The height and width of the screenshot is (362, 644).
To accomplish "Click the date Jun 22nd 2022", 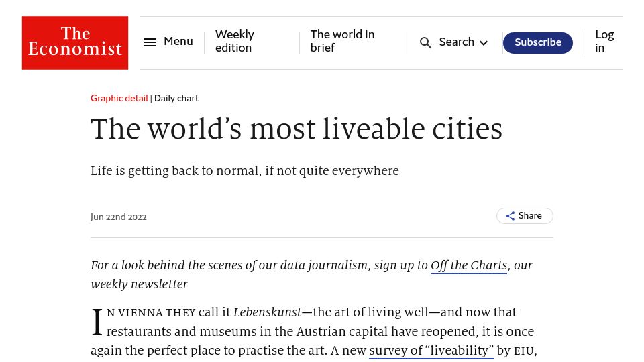I will (x=119, y=217).
